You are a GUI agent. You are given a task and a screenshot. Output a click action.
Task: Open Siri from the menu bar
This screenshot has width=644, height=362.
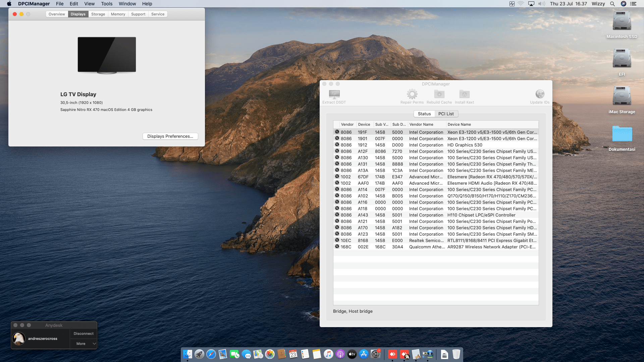pos(624,4)
